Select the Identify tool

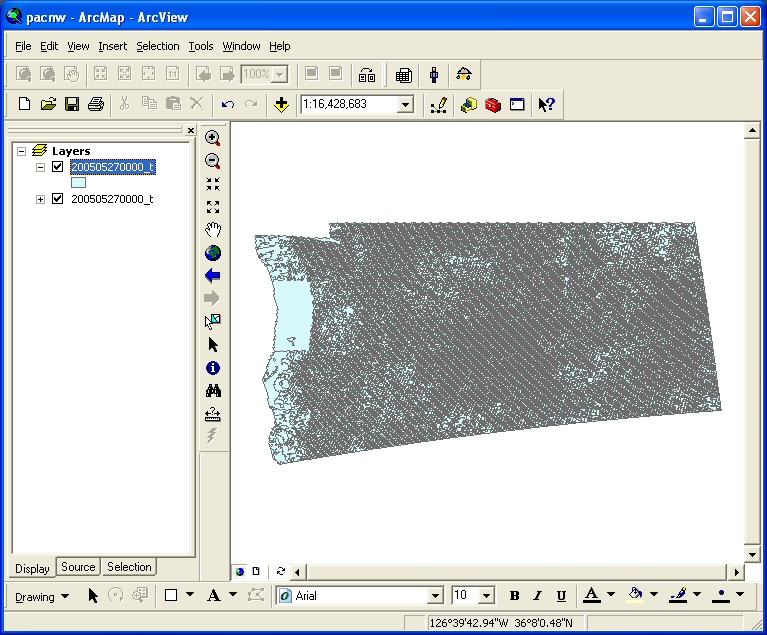pos(212,368)
